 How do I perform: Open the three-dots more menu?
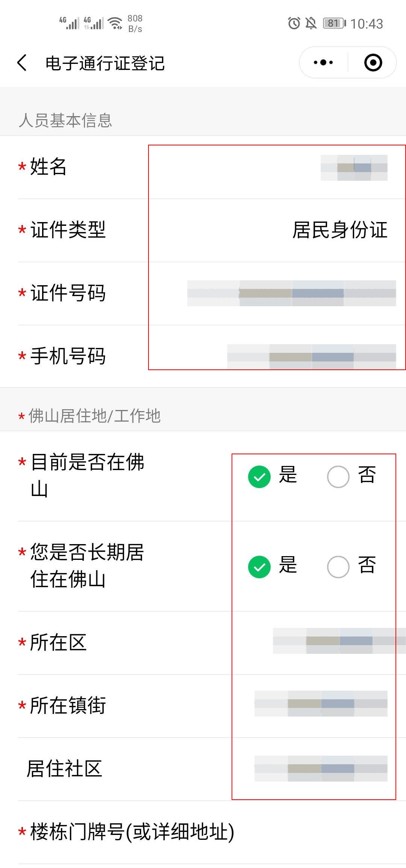click(x=323, y=62)
